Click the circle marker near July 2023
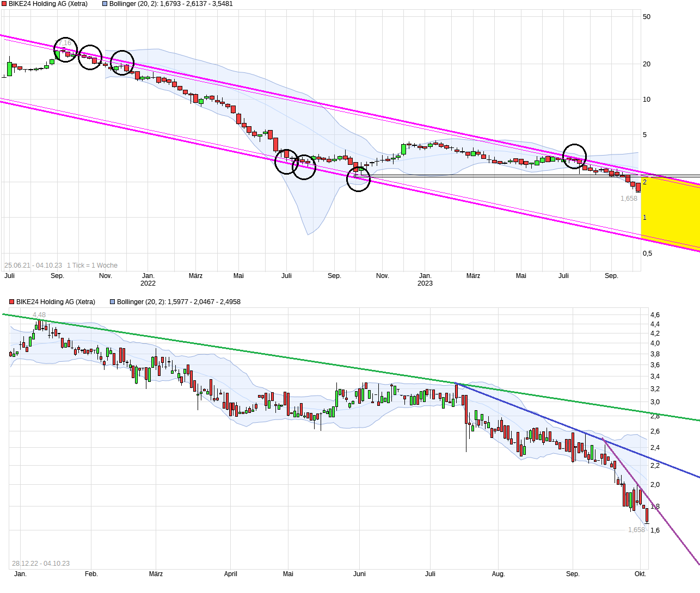Viewport: 700px width, 593px height. [x=574, y=156]
